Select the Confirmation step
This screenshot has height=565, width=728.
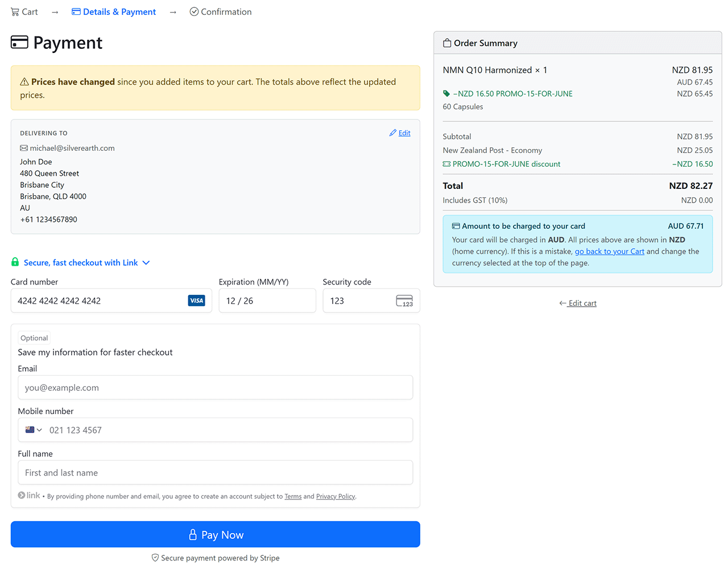(x=221, y=12)
